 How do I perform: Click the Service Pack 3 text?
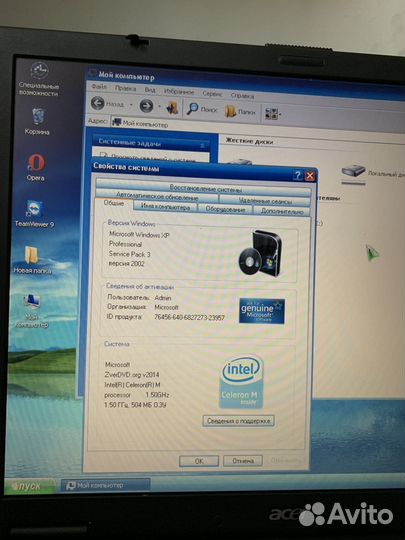tap(129, 254)
